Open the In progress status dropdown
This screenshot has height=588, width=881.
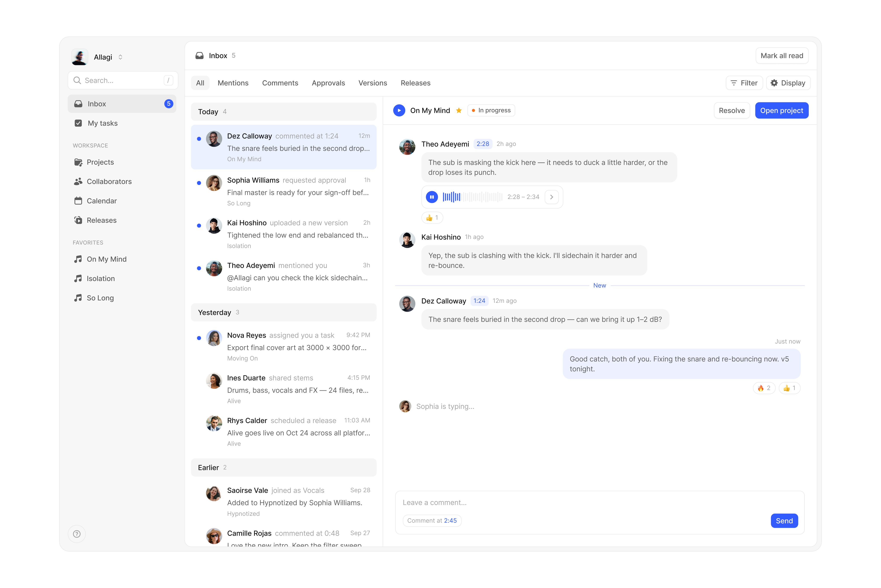tap(491, 110)
